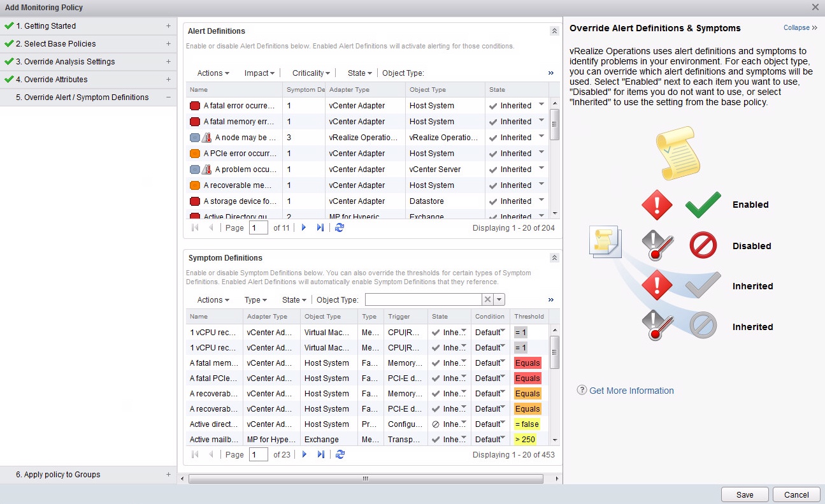This screenshot has height=504, width=825.
Task: Click the Get More Information help icon
Action: coord(581,391)
